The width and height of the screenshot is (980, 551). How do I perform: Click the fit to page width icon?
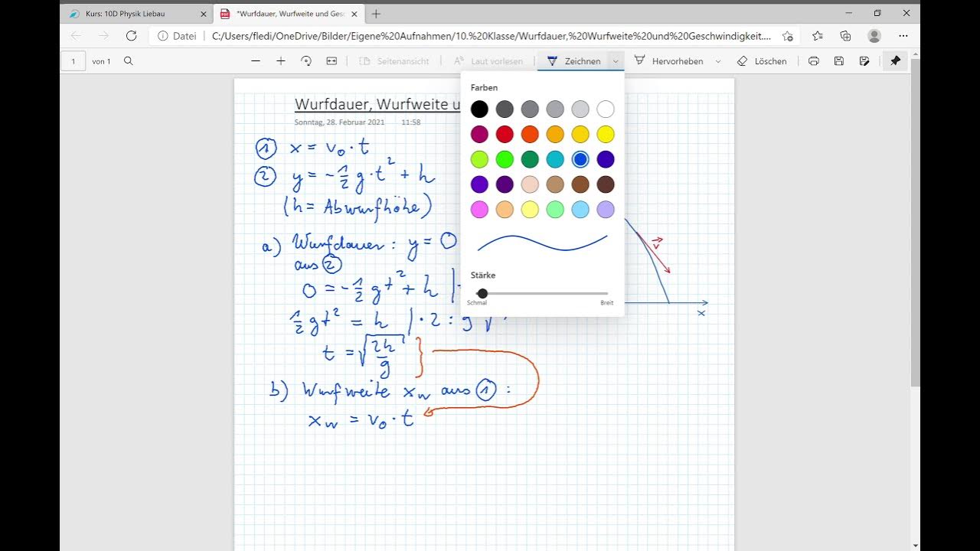[332, 61]
